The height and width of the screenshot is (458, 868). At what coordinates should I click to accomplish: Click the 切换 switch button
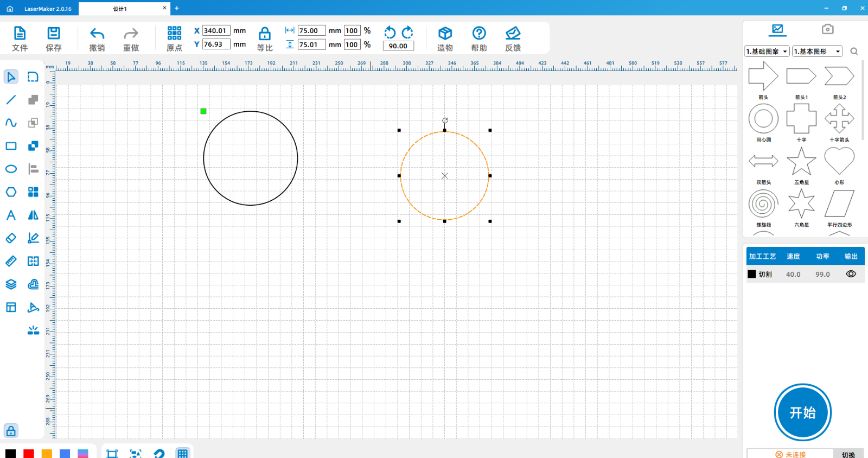click(848, 454)
